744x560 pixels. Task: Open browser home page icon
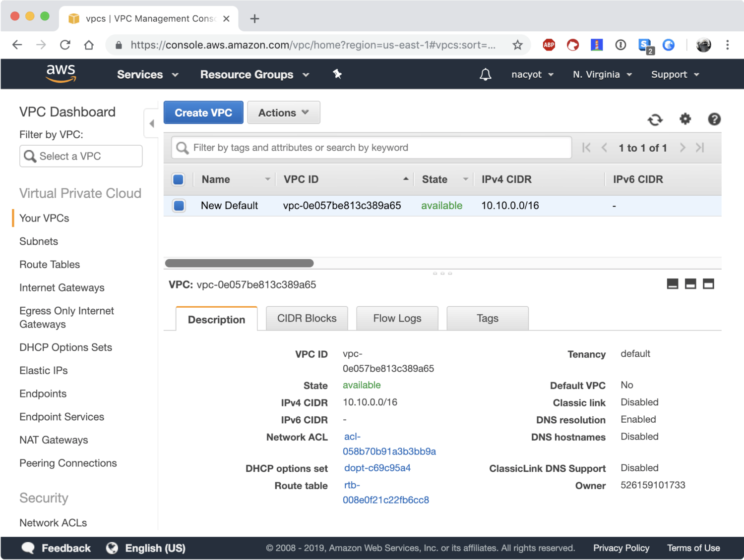point(89,45)
